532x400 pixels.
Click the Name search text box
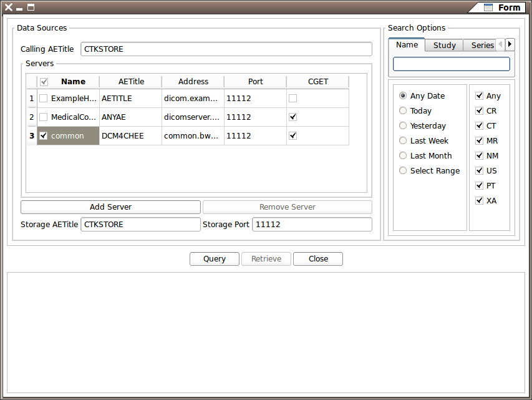pyautogui.click(x=451, y=64)
